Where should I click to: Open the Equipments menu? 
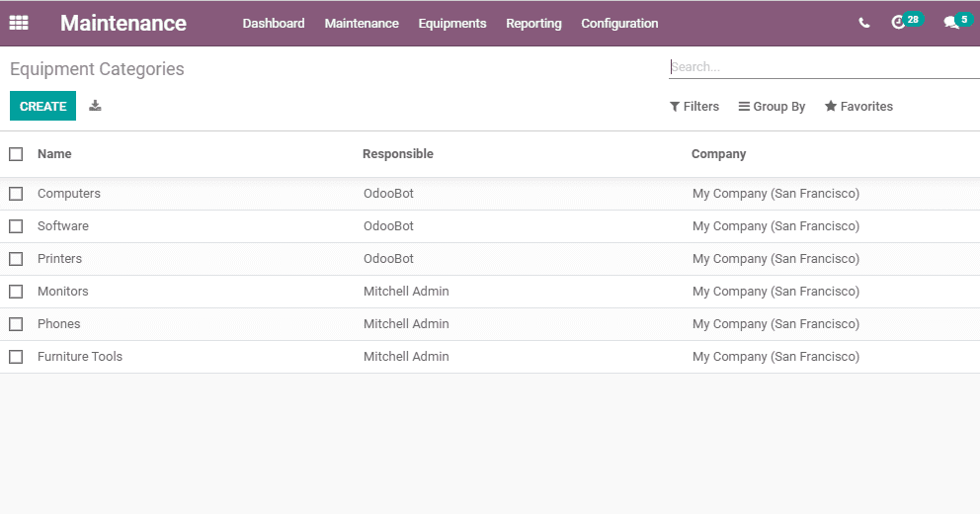(452, 23)
